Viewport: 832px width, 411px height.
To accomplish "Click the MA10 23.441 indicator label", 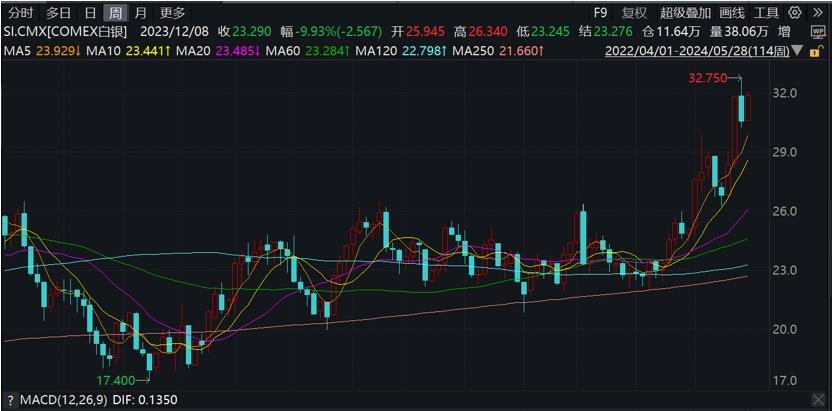I will (126, 52).
